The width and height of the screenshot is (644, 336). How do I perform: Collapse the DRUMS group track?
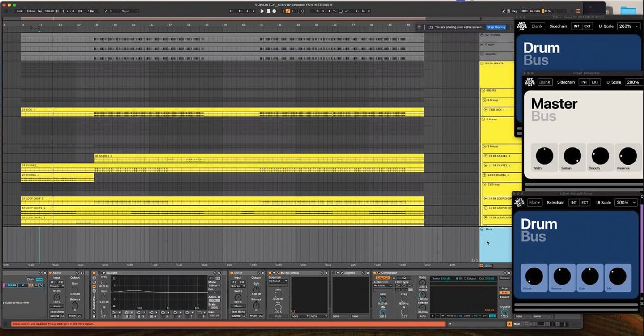point(483,90)
